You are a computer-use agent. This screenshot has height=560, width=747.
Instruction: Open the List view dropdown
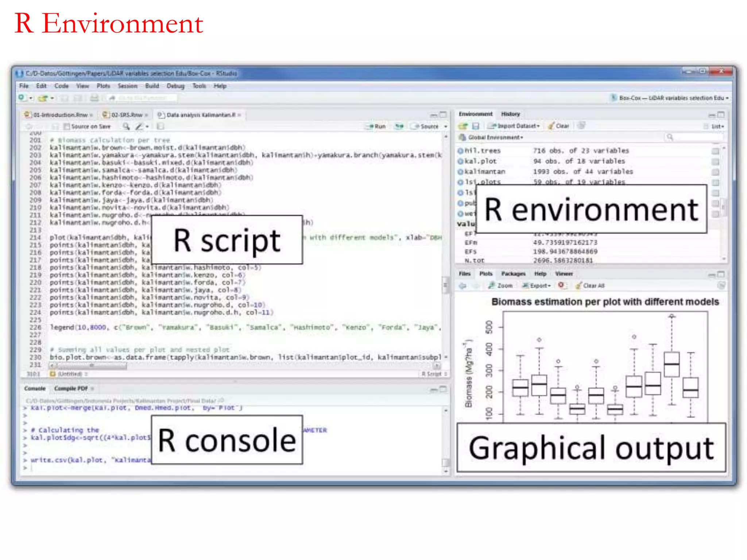[x=715, y=126]
